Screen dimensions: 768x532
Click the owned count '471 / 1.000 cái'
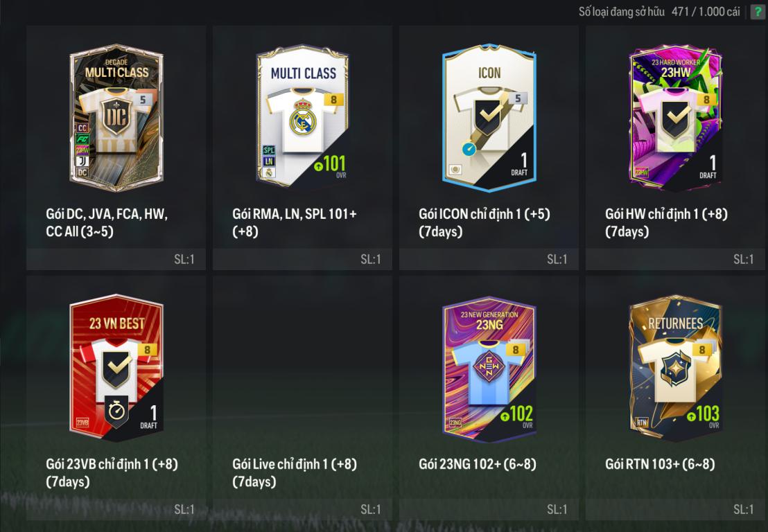tap(706, 12)
